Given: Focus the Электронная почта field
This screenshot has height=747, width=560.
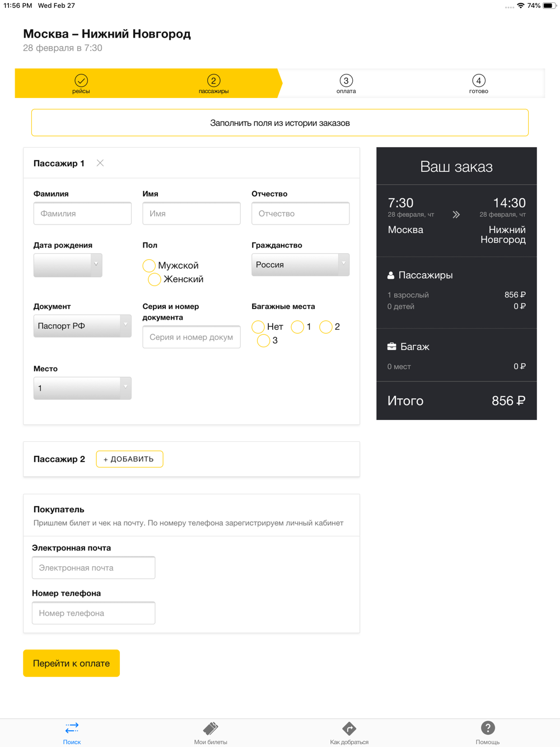Looking at the screenshot, I should coord(94,568).
